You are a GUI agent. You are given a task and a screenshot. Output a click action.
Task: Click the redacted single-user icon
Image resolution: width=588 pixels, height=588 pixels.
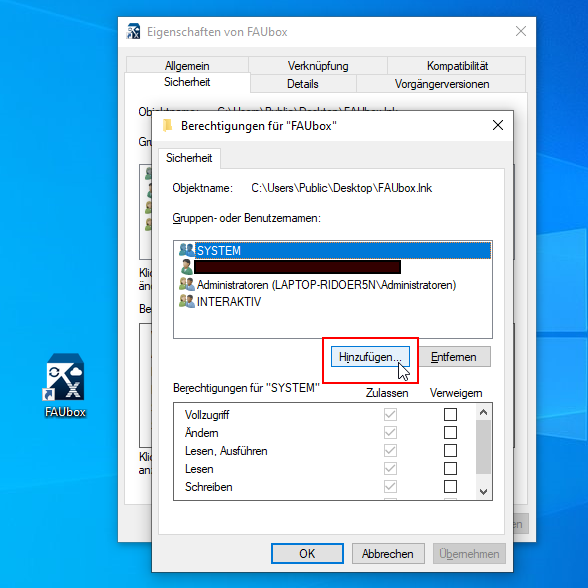pos(186,267)
